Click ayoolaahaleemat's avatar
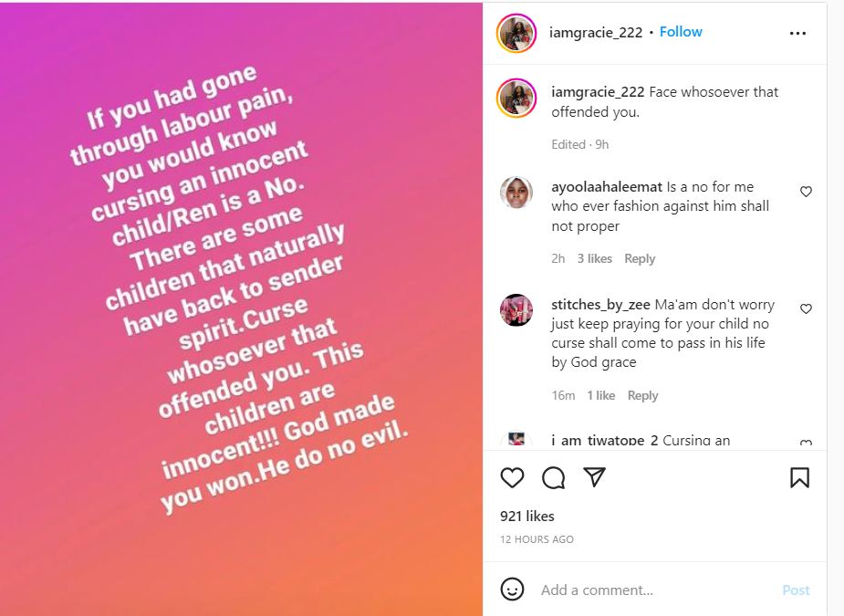Image resolution: width=844 pixels, height=616 pixels. pyautogui.click(x=516, y=192)
